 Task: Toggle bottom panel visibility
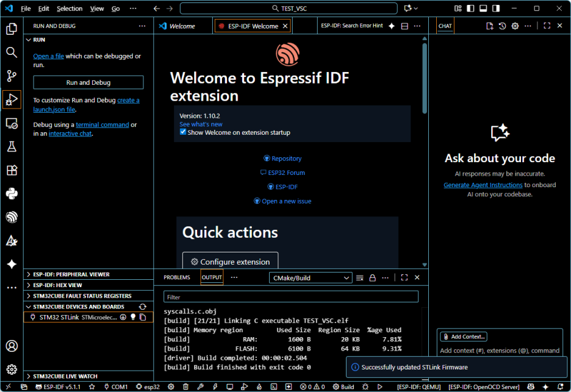(483, 9)
